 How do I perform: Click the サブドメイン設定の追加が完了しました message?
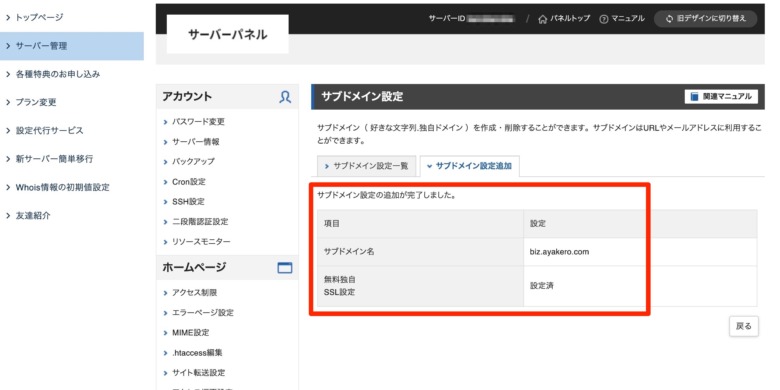click(x=387, y=195)
